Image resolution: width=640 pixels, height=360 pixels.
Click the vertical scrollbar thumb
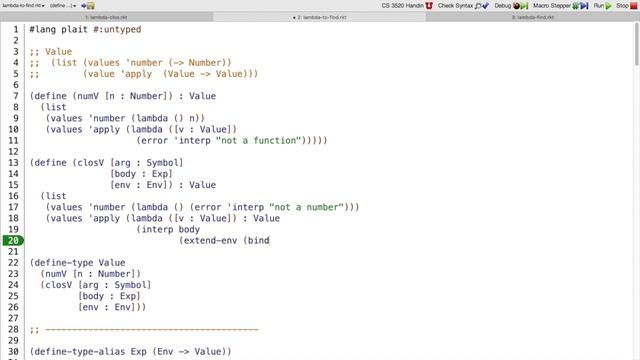pyautogui.click(x=637, y=43)
